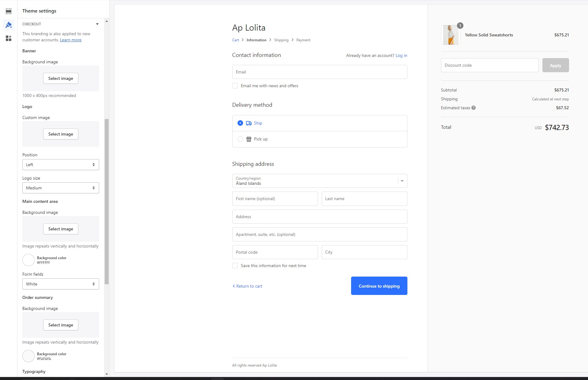The height and width of the screenshot is (380, 588).
Task: Go to Shipping breadcrumb step
Action: click(281, 40)
